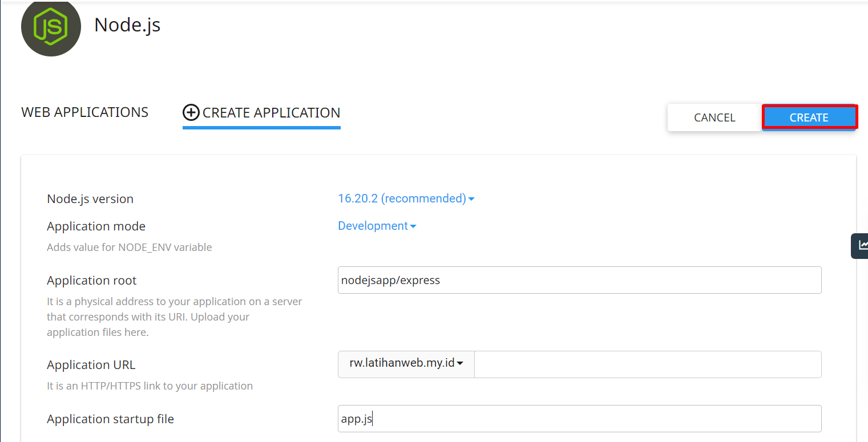
Task: Focus the Application root input field
Action: [x=579, y=280]
